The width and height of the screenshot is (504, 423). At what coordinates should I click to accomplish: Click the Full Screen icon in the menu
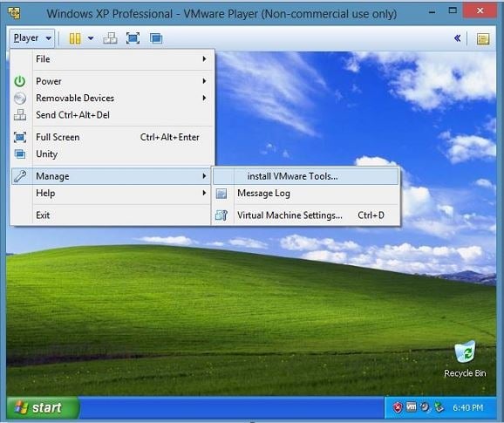20,137
